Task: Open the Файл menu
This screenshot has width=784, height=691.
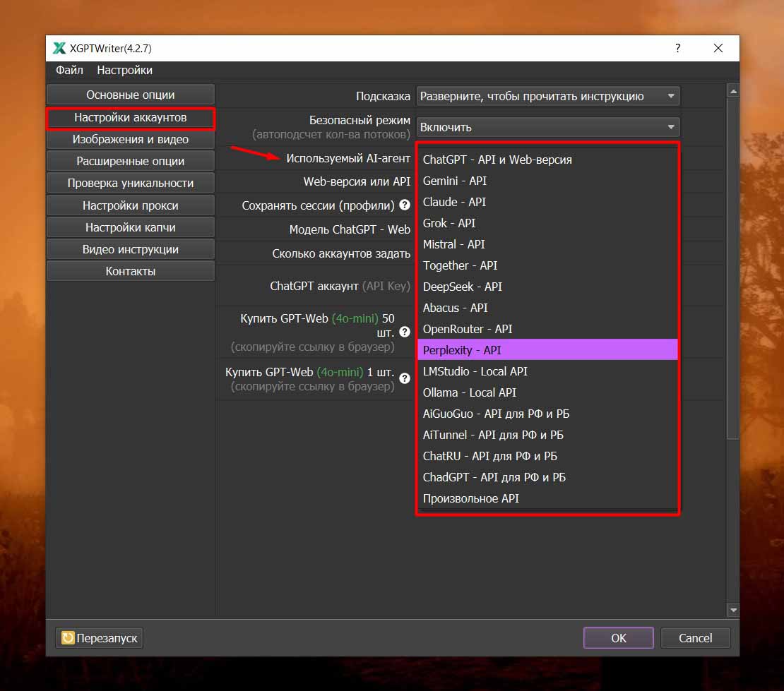Action: click(69, 70)
